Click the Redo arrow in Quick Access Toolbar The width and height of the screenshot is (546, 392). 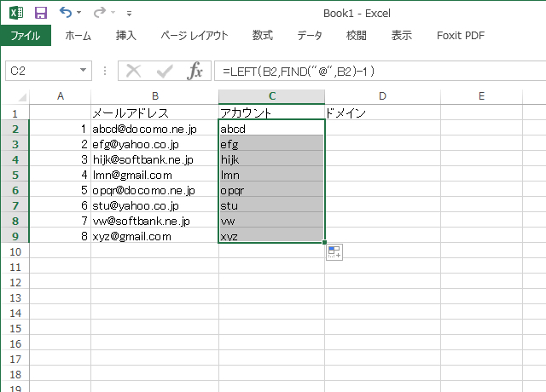[x=99, y=13]
